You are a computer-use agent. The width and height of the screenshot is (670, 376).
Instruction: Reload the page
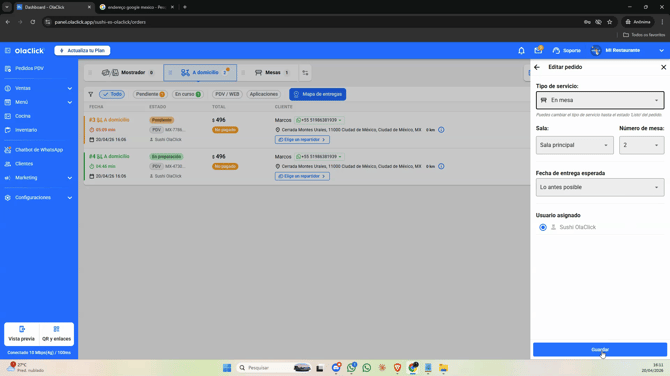33,22
